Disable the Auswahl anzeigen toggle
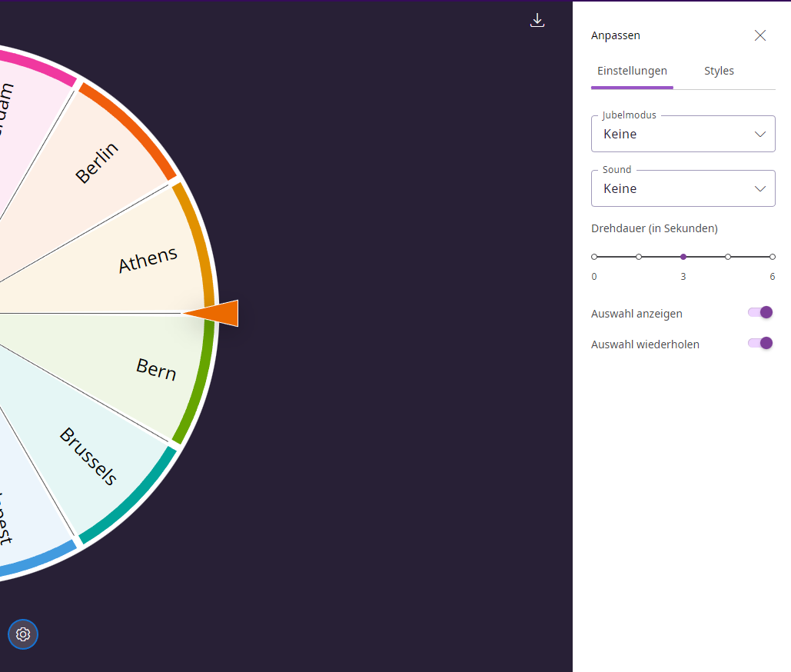 click(x=759, y=312)
